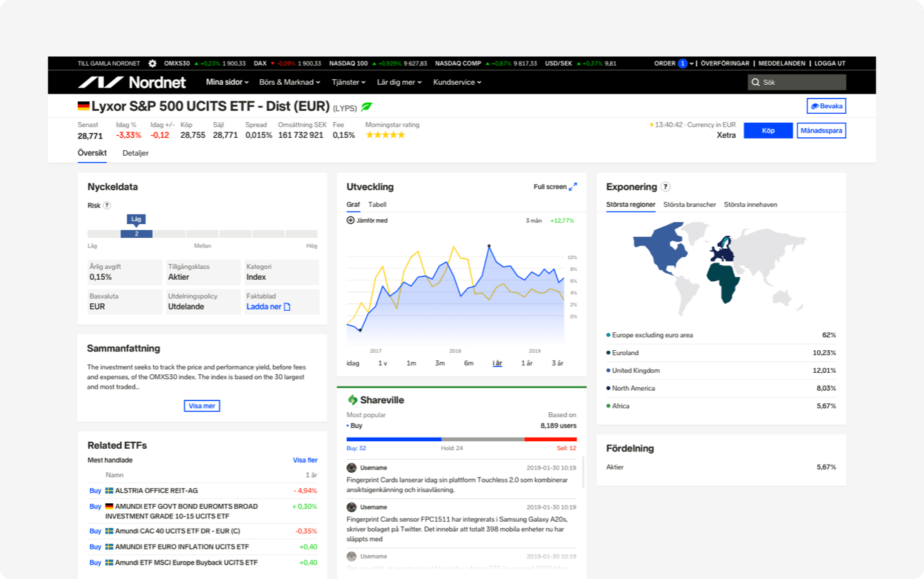Click the Bevaka button

(x=826, y=106)
